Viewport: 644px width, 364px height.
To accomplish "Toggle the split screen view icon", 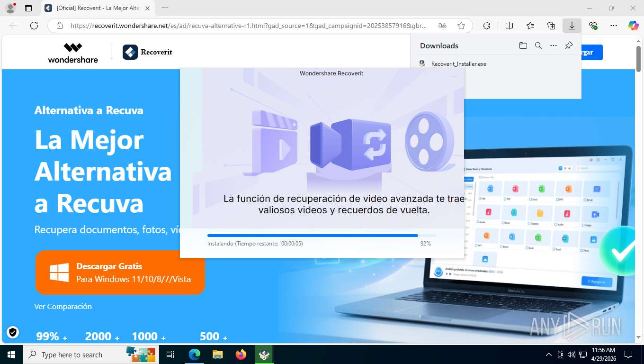I will (509, 26).
